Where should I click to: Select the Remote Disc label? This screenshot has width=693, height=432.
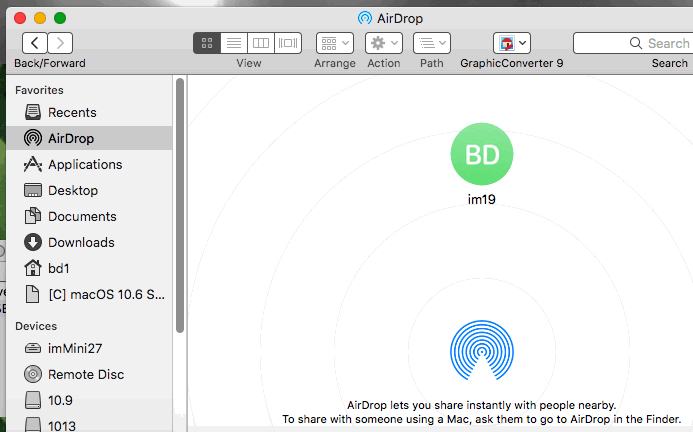click(x=86, y=375)
